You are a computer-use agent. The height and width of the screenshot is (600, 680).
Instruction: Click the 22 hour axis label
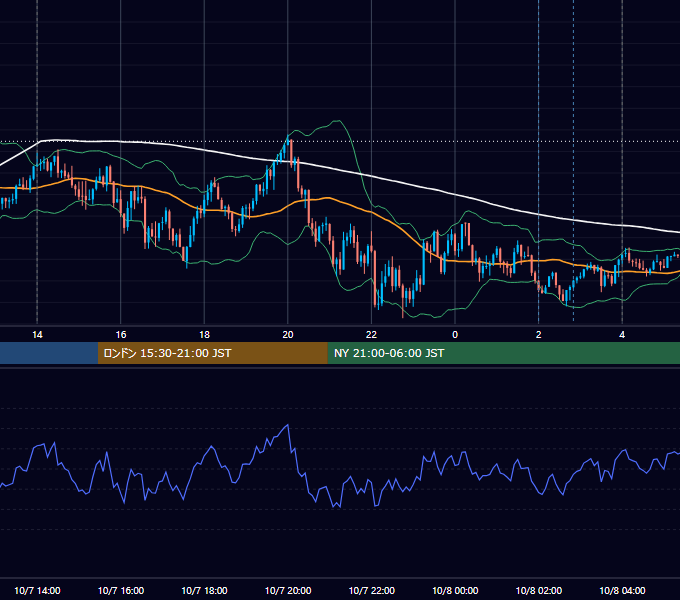371,335
